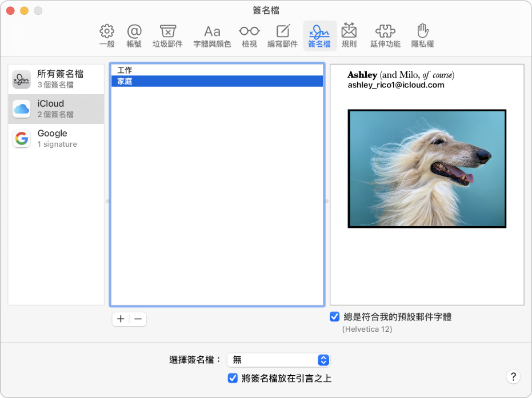
Task: Open the 編寫郵件 (Composing) pane
Action: point(282,35)
